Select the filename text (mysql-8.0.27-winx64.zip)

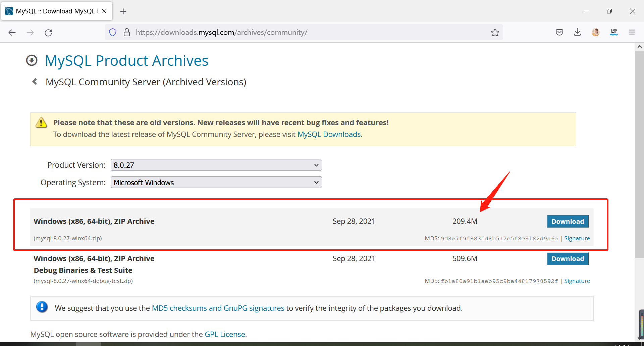click(68, 238)
